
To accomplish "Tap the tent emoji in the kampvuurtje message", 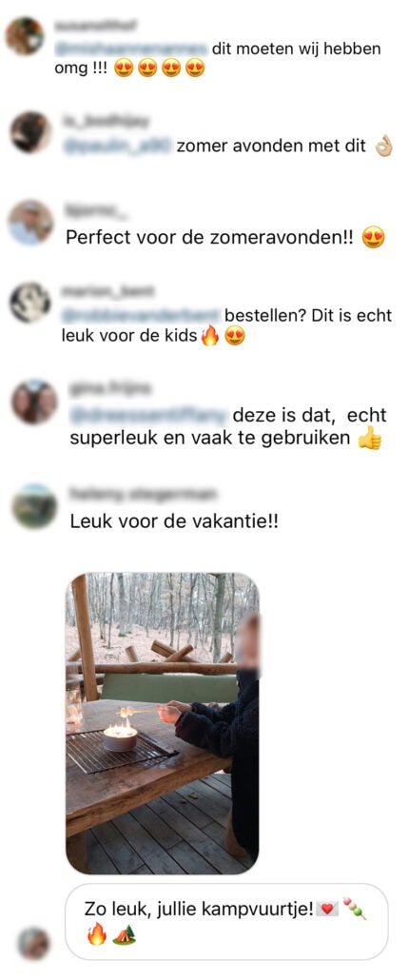I will 124,935.
